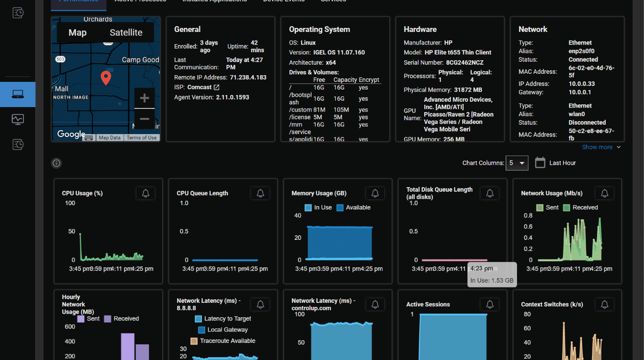Open the map Terms of Use link
This screenshot has height=360, width=644.
141,138
